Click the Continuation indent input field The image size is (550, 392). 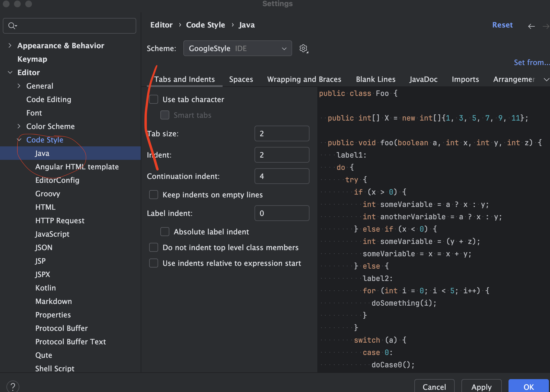click(x=281, y=176)
